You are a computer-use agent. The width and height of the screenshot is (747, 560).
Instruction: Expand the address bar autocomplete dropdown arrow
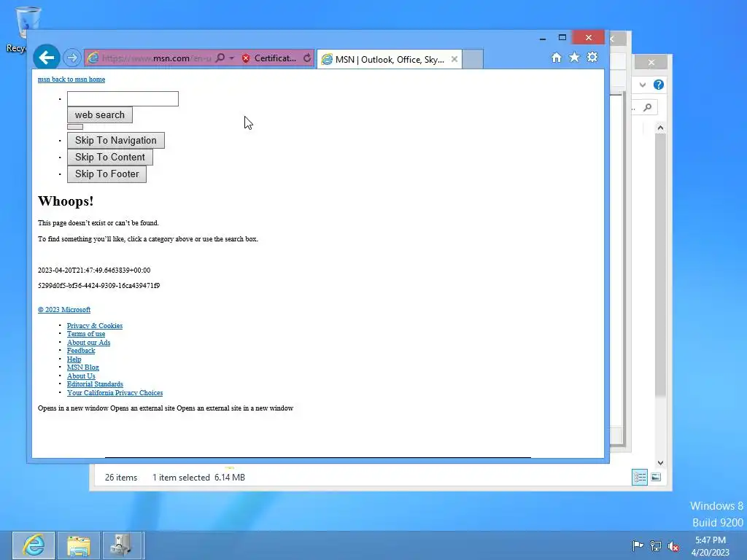[x=232, y=58]
